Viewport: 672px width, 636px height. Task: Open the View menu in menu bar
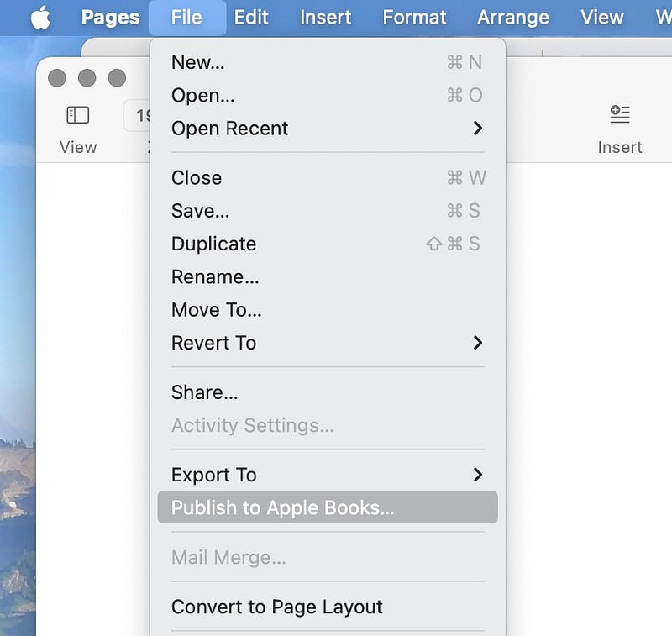click(602, 18)
